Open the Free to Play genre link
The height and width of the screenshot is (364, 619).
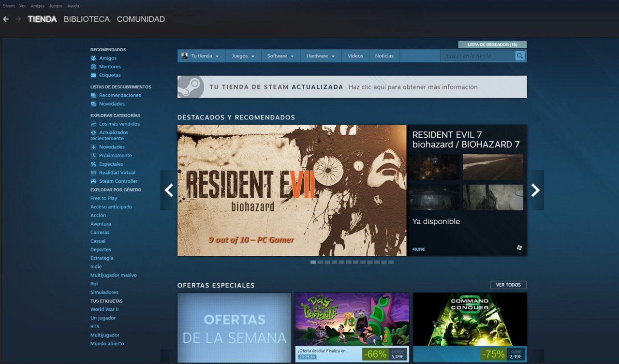(x=103, y=198)
